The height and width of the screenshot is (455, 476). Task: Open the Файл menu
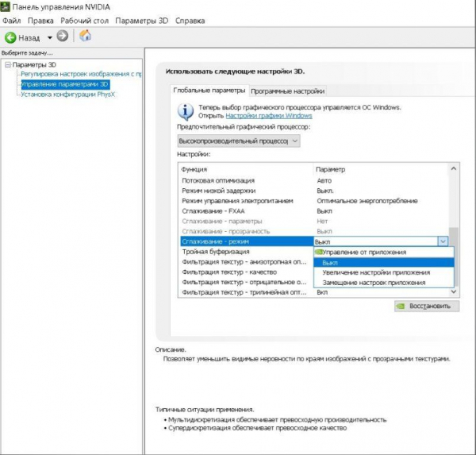click(12, 21)
